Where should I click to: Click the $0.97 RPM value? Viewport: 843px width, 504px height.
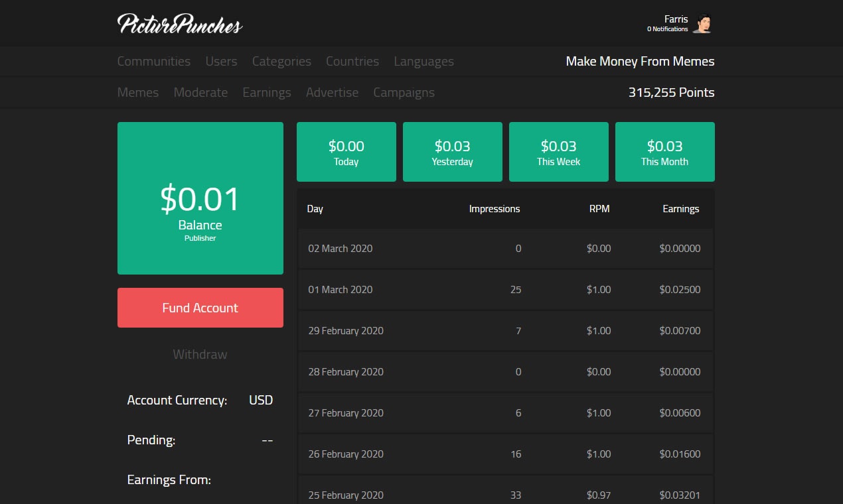coord(599,495)
